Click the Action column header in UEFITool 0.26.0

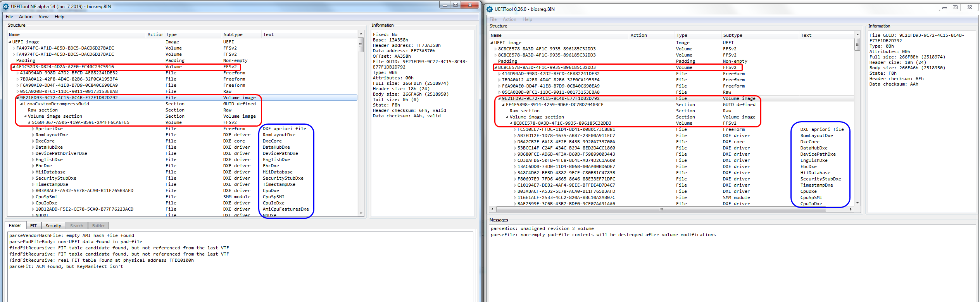[652, 35]
